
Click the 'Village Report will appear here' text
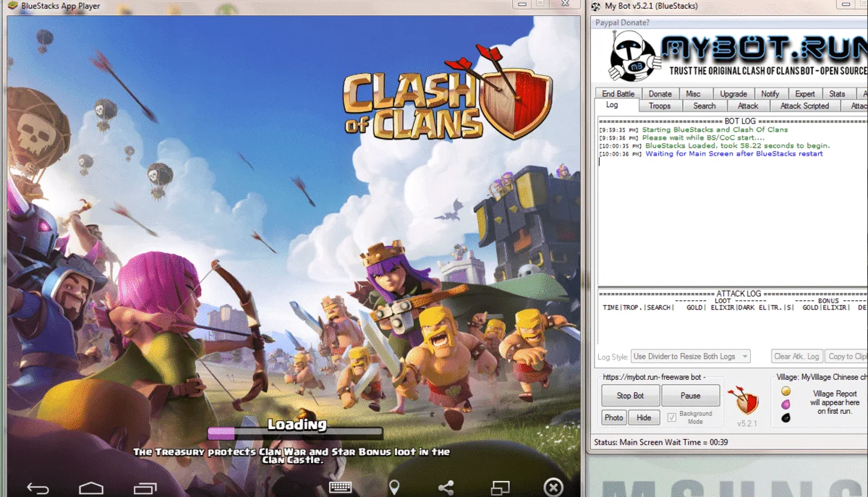click(x=835, y=402)
